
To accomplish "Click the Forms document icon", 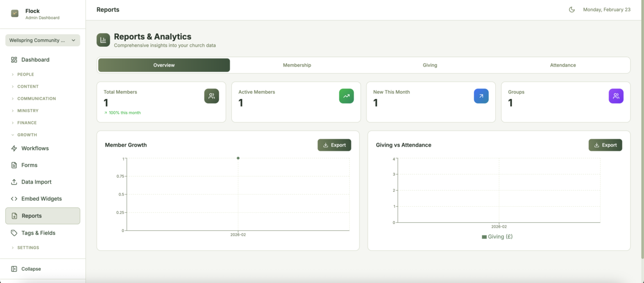I will click(x=14, y=165).
